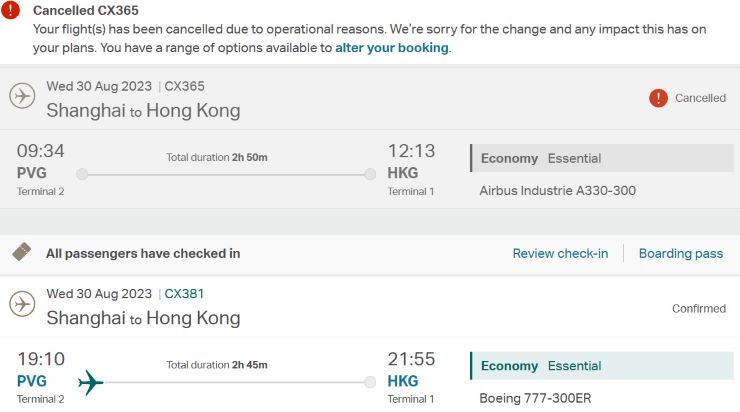740x412 pixels.
Task: Click the CX381 flight number link
Action: click(184, 294)
